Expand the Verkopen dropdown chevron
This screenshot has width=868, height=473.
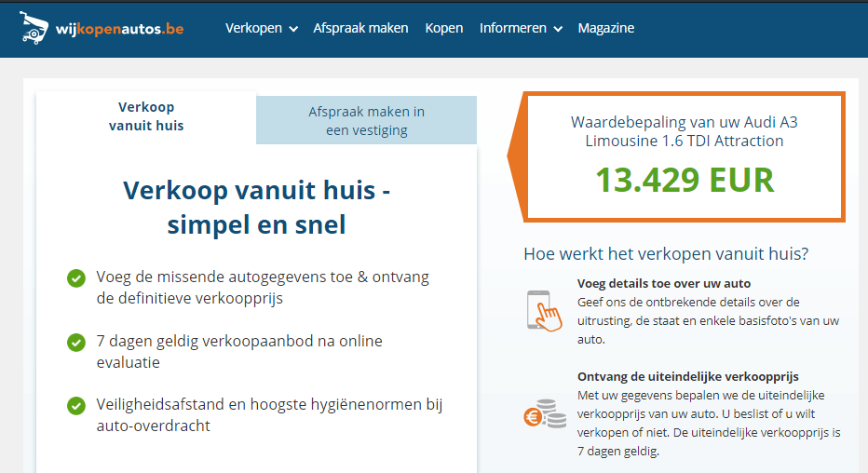pyautogui.click(x=293, y=29)
